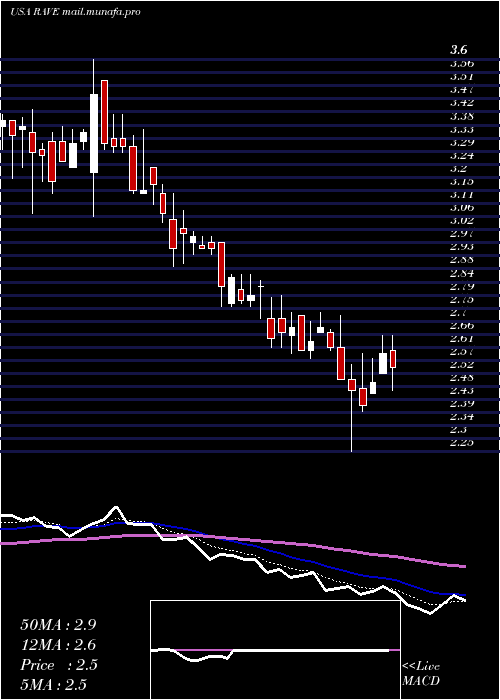This screenshot has width=500, height=700.
Task: Click the '5MA : 2.5' legend text
Action: click(53, 684)
